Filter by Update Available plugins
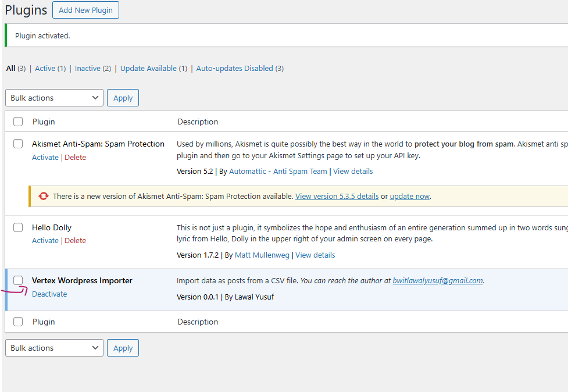This screenshot has width=568, height=392. 148,69
